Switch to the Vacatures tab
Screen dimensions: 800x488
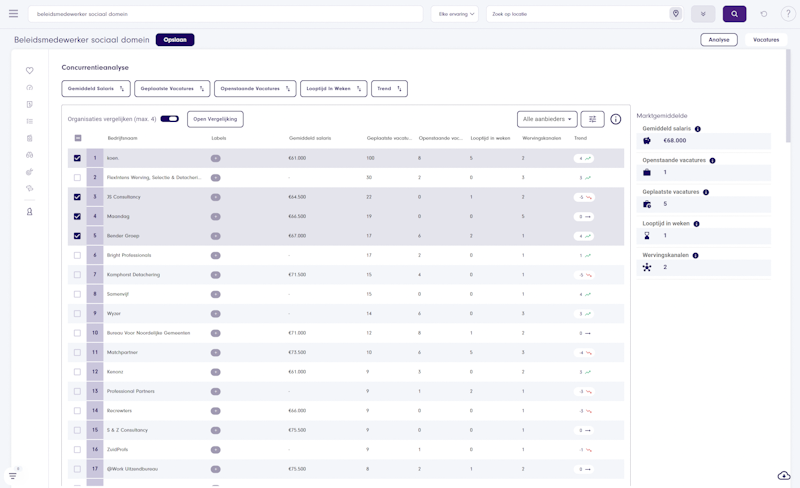click(x=766, y=39)
